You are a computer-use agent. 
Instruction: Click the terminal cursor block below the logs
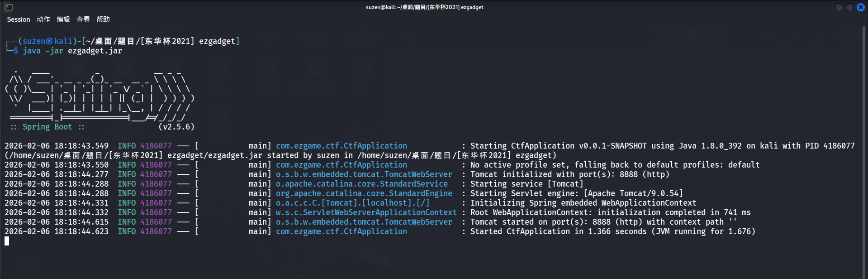7,241
